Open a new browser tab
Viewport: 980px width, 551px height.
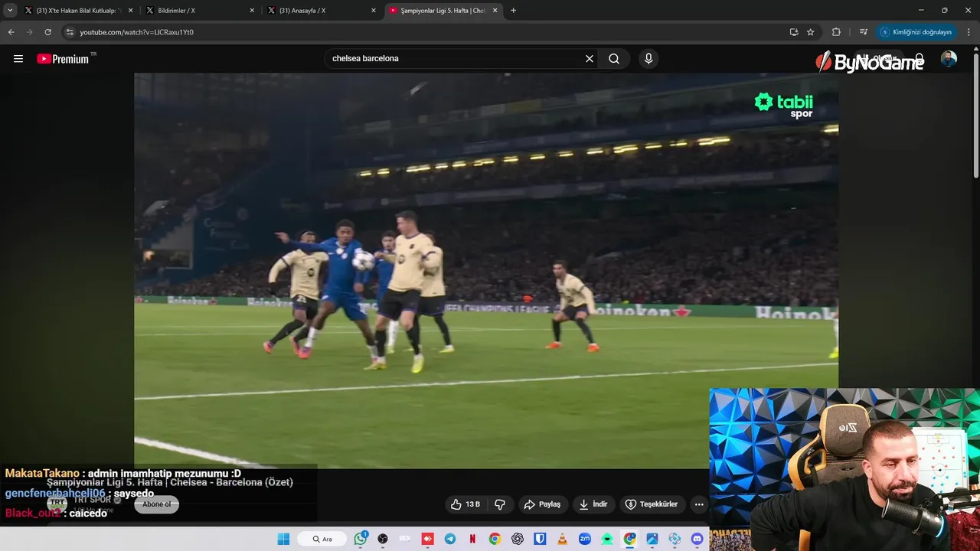point(513,11)
